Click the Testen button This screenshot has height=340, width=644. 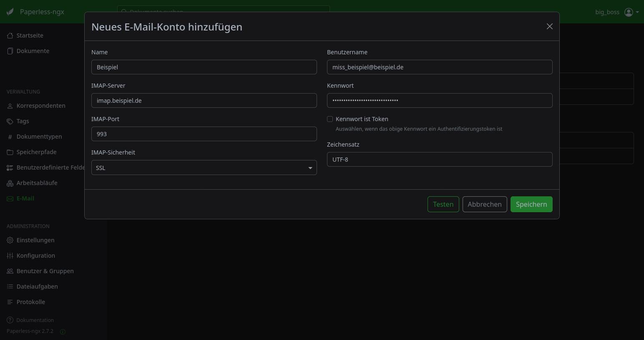coord(443,204)
